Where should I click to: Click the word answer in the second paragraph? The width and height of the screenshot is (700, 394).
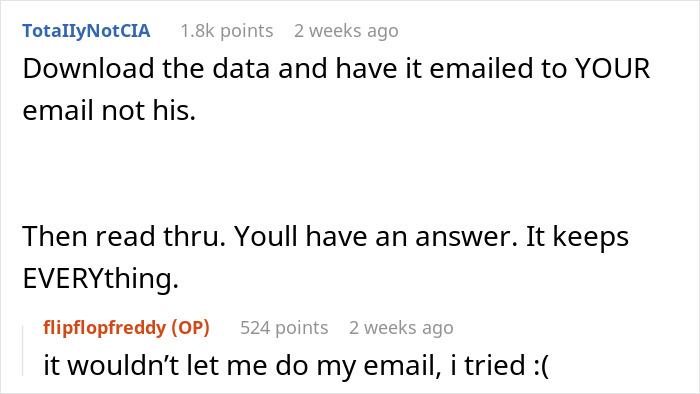(466, 237)
